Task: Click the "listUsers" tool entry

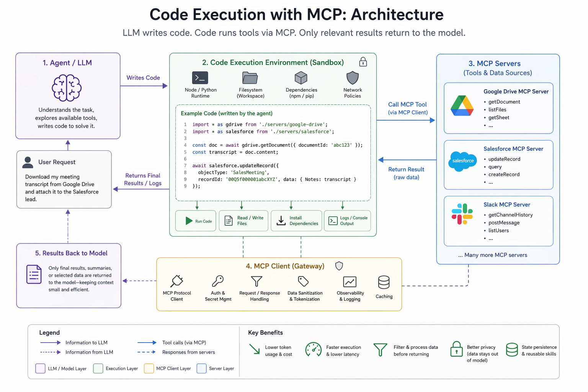Action: coord(498,230)
